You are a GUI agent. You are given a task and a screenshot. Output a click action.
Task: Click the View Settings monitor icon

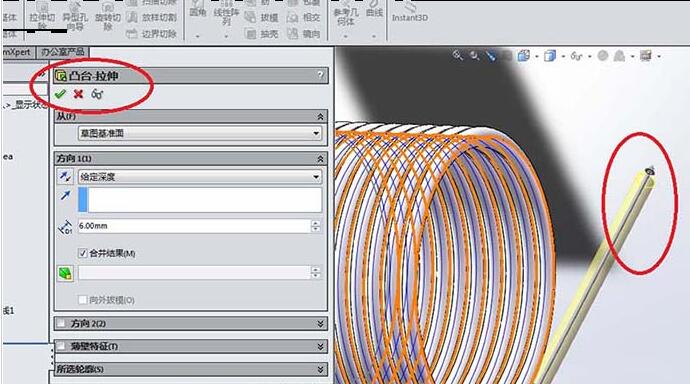point(646,56)
